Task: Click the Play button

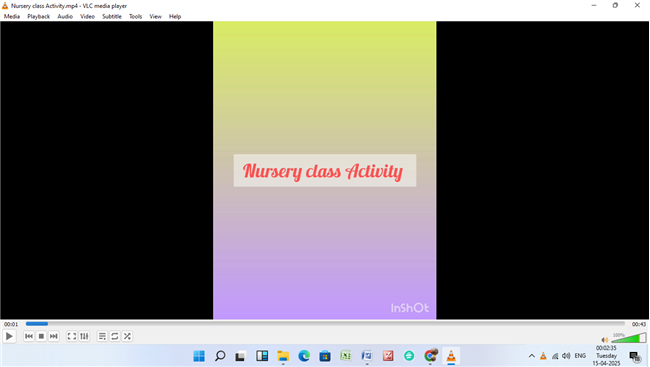Action: coord(9,336)
